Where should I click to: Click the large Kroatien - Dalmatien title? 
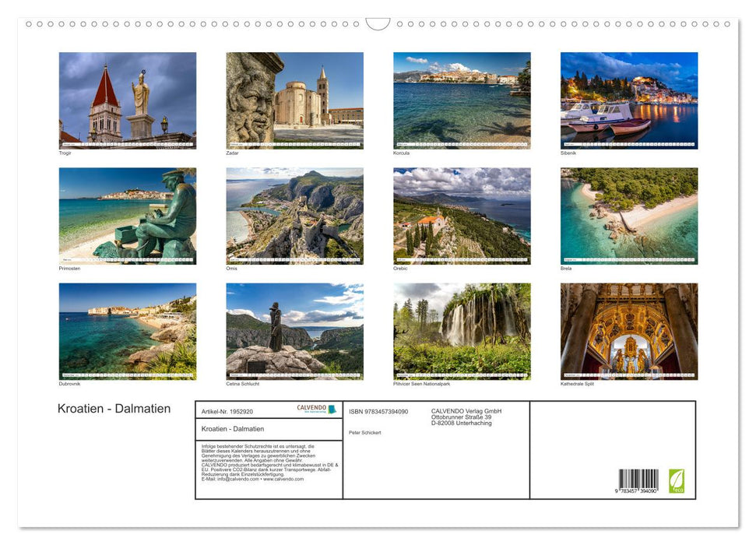click(x=114, y=409)
